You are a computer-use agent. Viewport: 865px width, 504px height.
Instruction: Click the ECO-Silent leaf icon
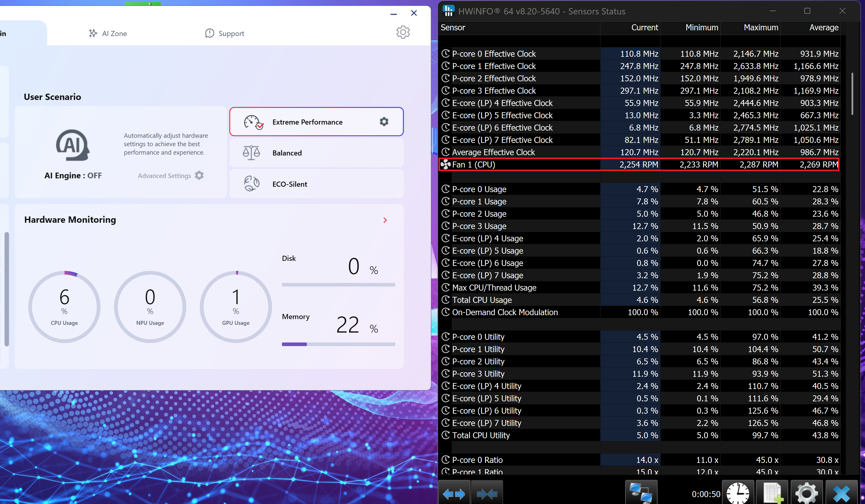coord(252,183)
